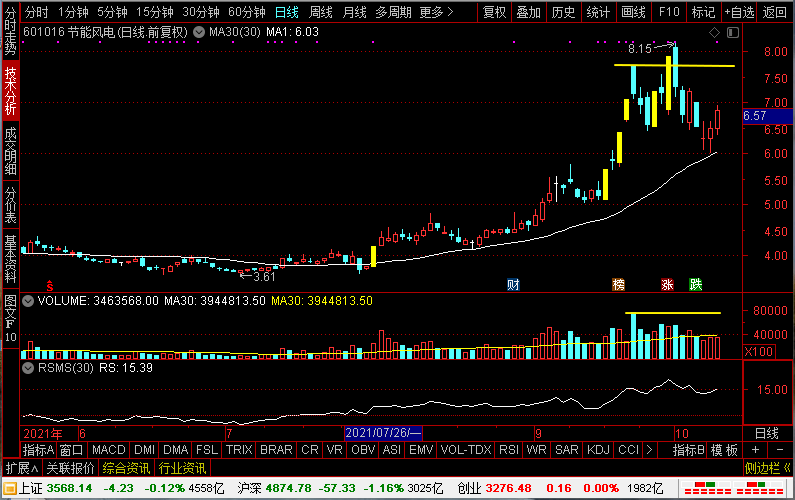Click the 上证 index status icon
This screenshot has width=795, height=500.
click(x=9, y=489)
